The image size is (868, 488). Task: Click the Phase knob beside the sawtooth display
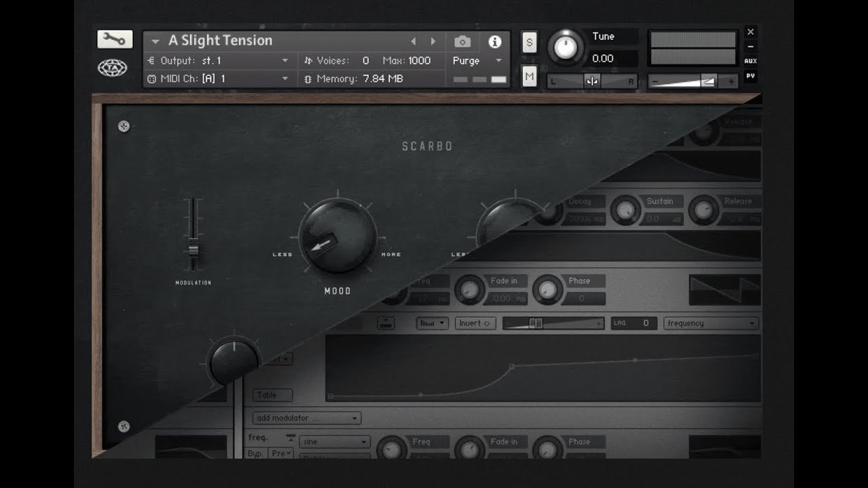coord(547,290)
